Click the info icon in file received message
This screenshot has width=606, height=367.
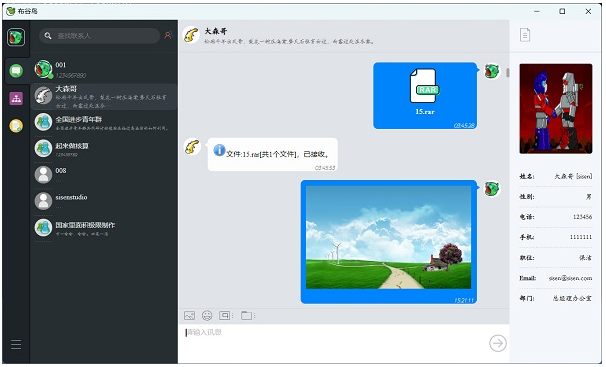point(219,150)
